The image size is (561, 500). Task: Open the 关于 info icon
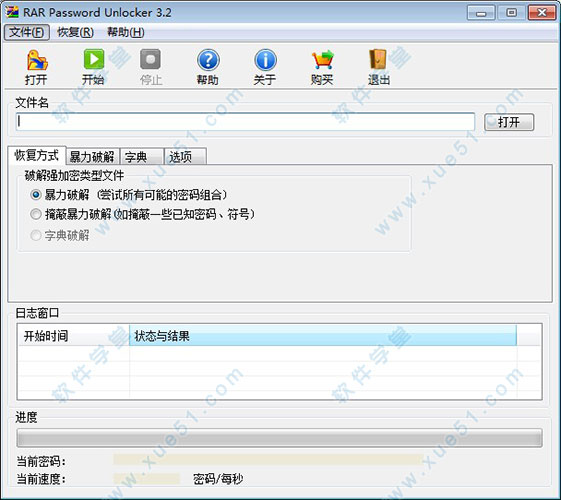[x=265, y=60]
